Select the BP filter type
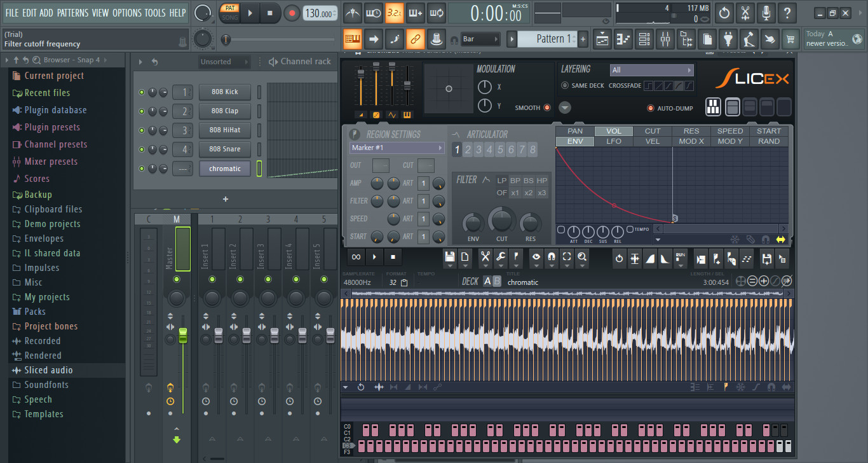 (515, 181)
